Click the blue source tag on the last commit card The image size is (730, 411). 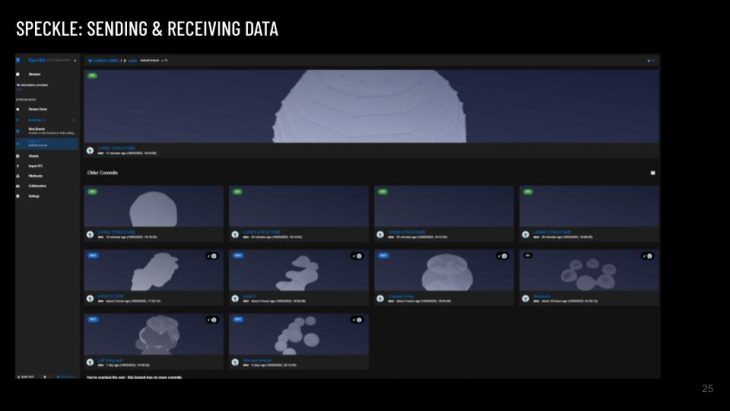pos(238,319)
